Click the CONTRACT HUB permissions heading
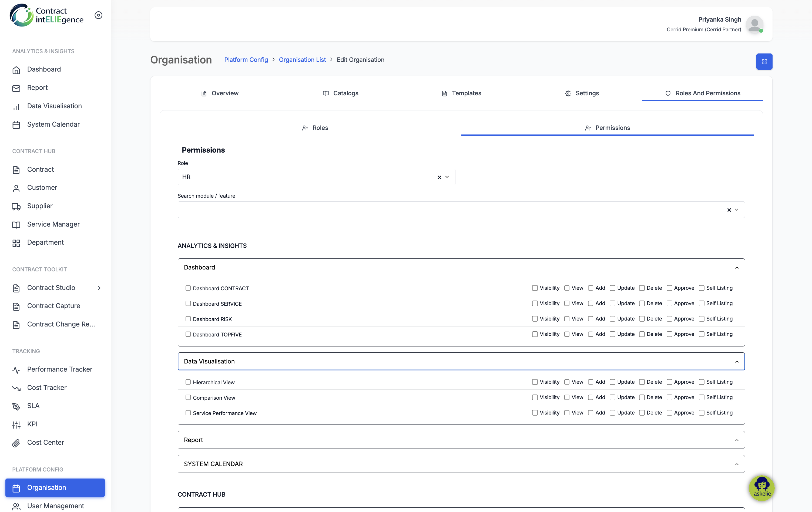This screenshot has width=812, height=512. (x=201, y=494)
